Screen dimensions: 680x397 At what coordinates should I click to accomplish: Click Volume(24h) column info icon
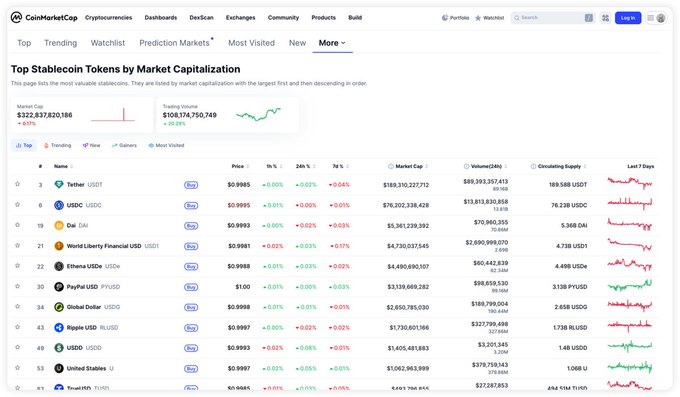pyautogui.click(x=466, y=167)
